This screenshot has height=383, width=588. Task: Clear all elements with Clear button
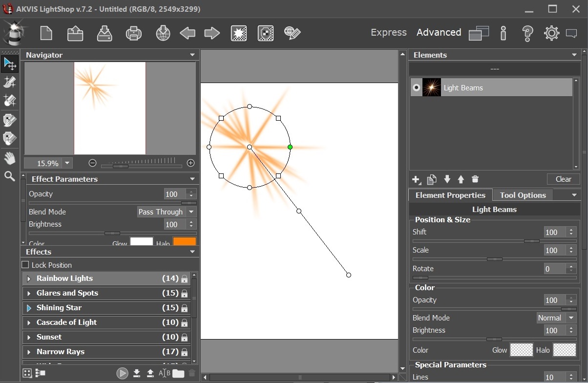pyautogui.click(x=564, y=179)
